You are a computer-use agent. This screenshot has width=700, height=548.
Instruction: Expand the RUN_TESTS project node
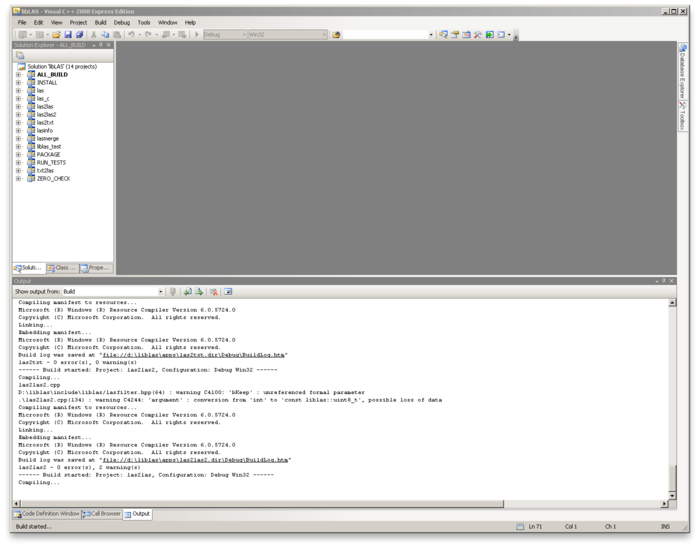[18, 162]
